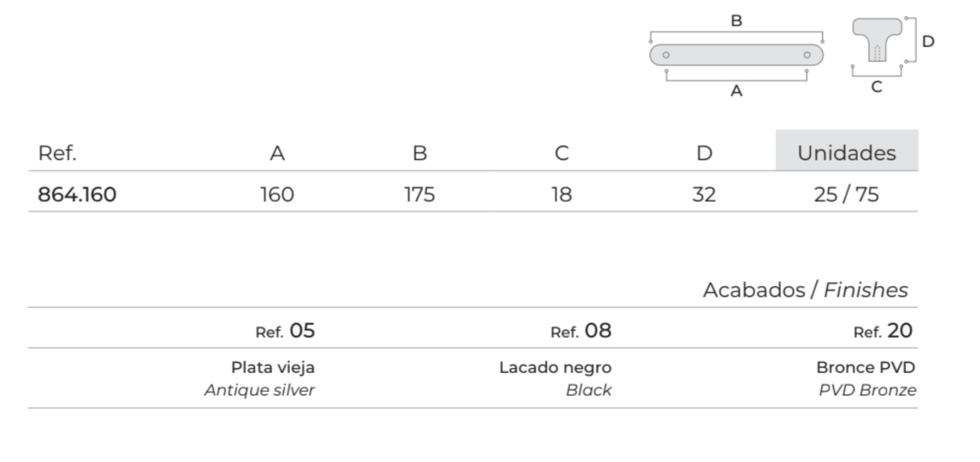
Task: Click the left screw hole on handle drawing
Action: pyautogui.click(x=666, y=55)
